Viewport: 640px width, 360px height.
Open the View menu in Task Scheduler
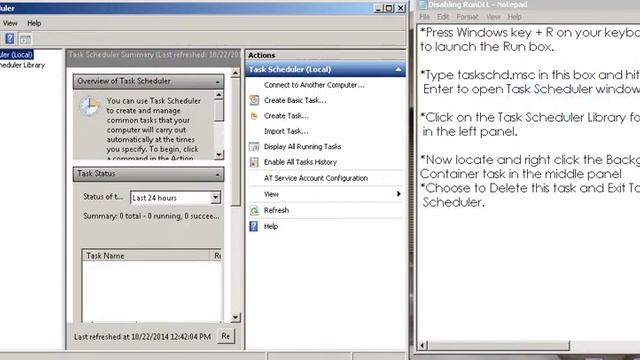pos(10,23)
